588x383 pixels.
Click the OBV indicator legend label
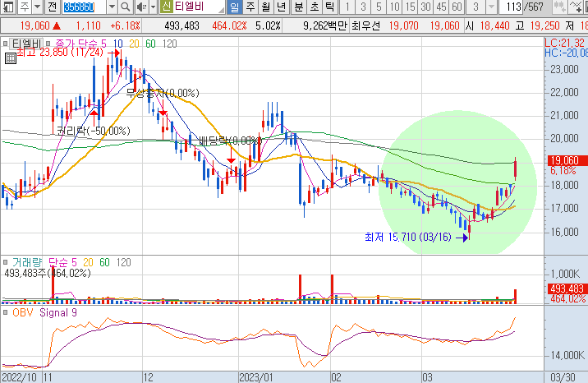click(22, 312)
